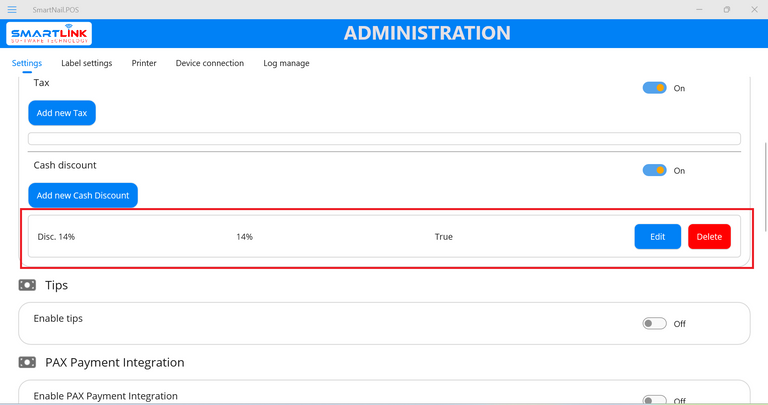
Task: Open the hamburger menu icon
Action: click(x=12, y=9)
